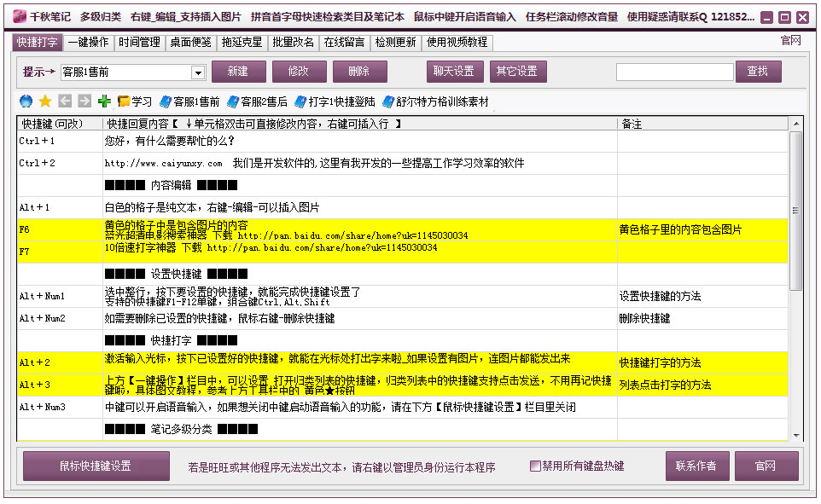Select the Alt+Num2 shortcut cell
Screen dimensions: 821x504
coord(61,319)
